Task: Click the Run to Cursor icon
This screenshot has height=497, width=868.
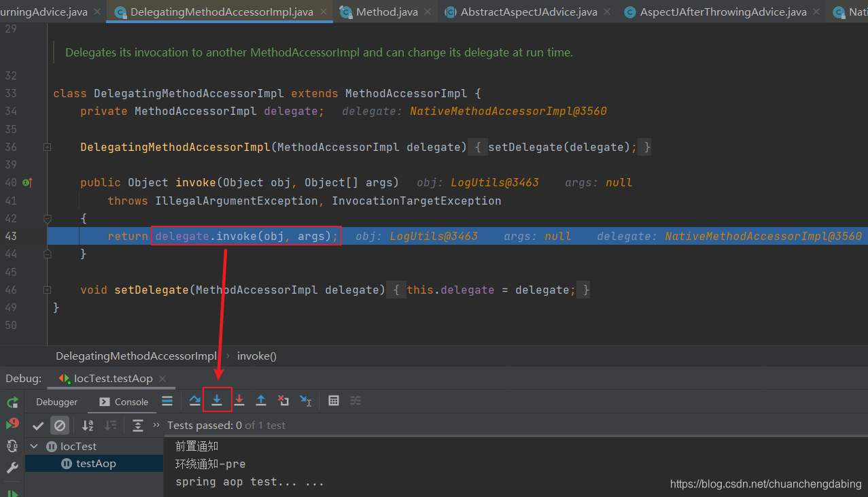Action: click(306, 400)
